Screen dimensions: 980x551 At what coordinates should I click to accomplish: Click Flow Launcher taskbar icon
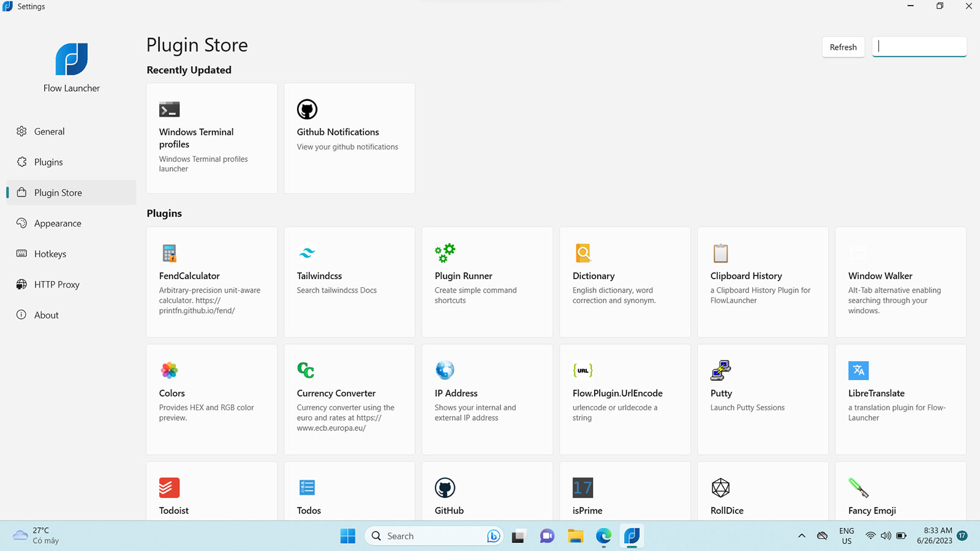pos(632,536)
